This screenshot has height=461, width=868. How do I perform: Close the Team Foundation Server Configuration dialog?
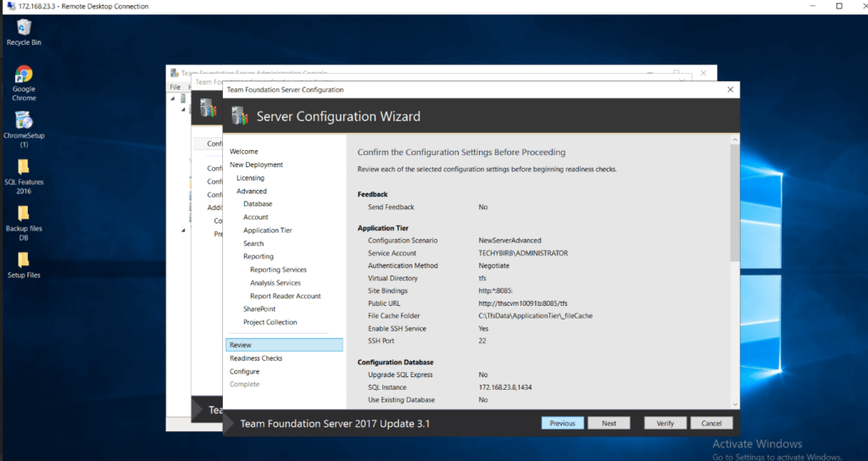[x=730, y=90]
